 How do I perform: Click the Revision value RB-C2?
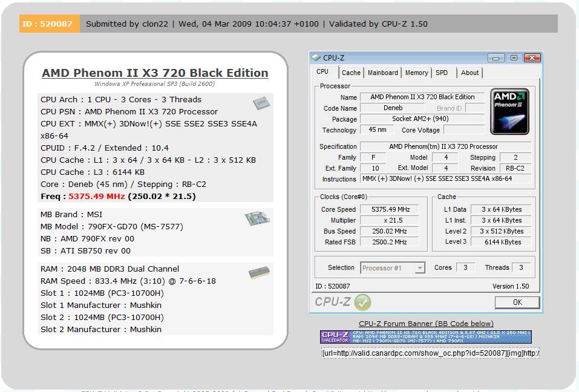[x=515, y=168]
